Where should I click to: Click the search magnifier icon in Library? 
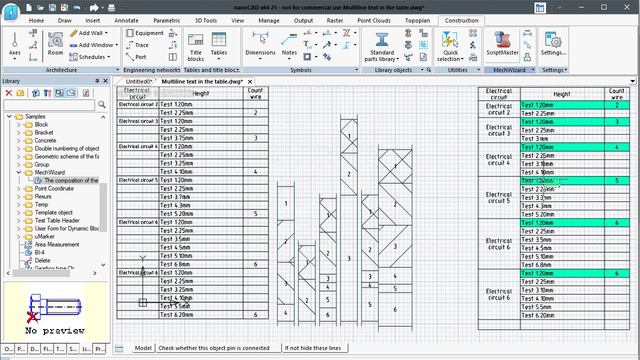pyautogui.click(x=102, y=105)
